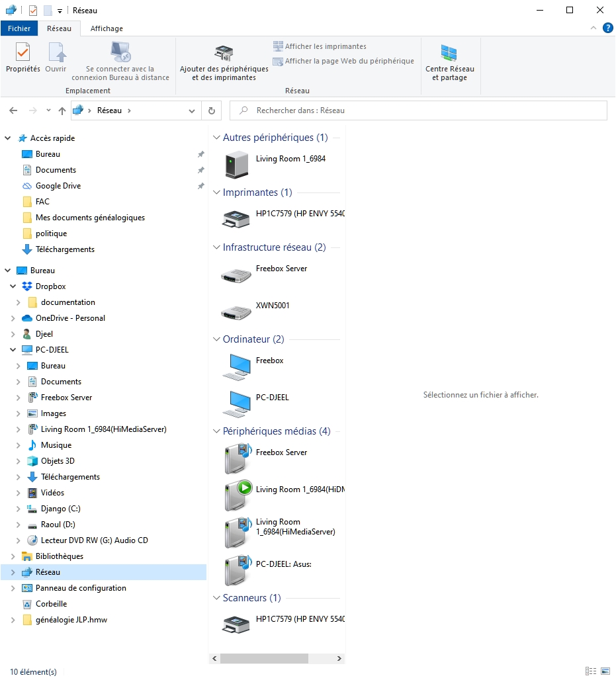Expand OneDrive - Personal tree node
This screenshot has width=616, height=680.
click(13, 318)
